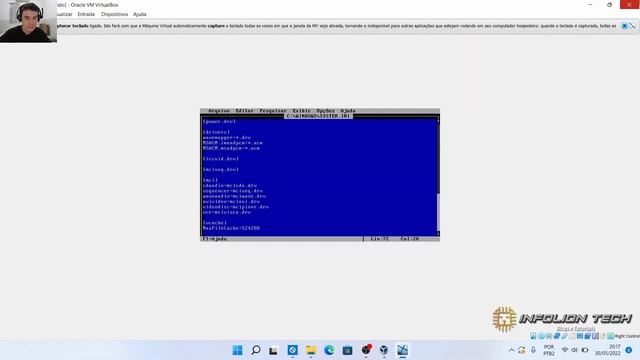Open the volume tray icon

tap(575, 350)
